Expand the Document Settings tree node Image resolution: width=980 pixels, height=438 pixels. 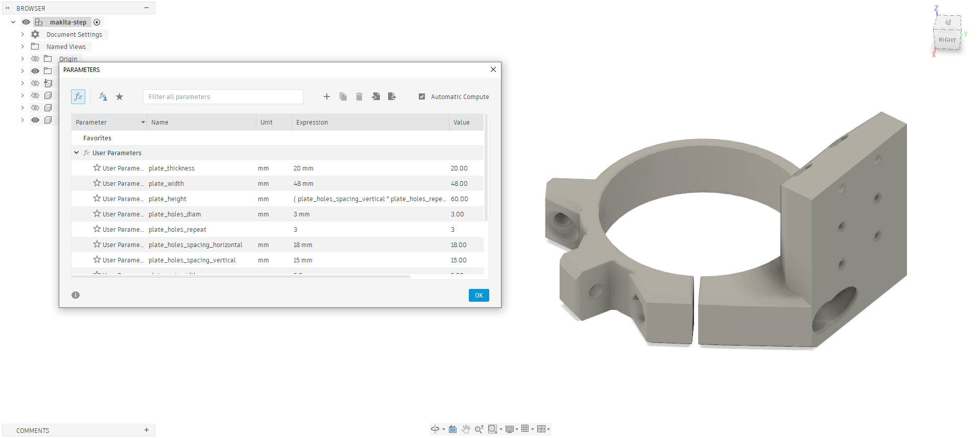click(22, 34)
